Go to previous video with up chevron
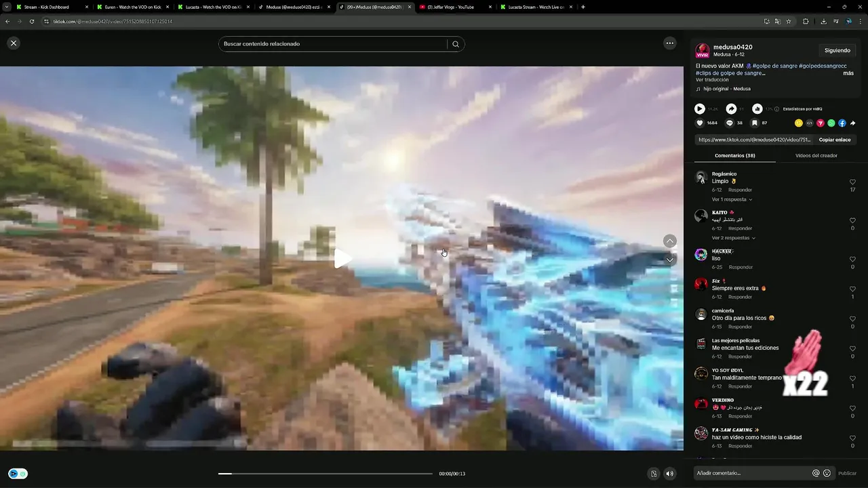Viewport: 868px width, 488px height. (x=670, y=241)
